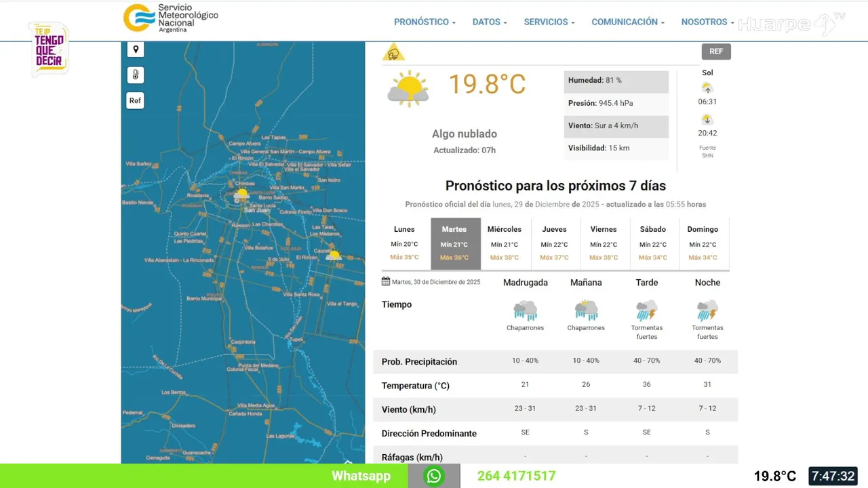The image size is (868, 488).
Task: Click the Noche Tormentas fuertes icon
Action: [x=707, y=310]
